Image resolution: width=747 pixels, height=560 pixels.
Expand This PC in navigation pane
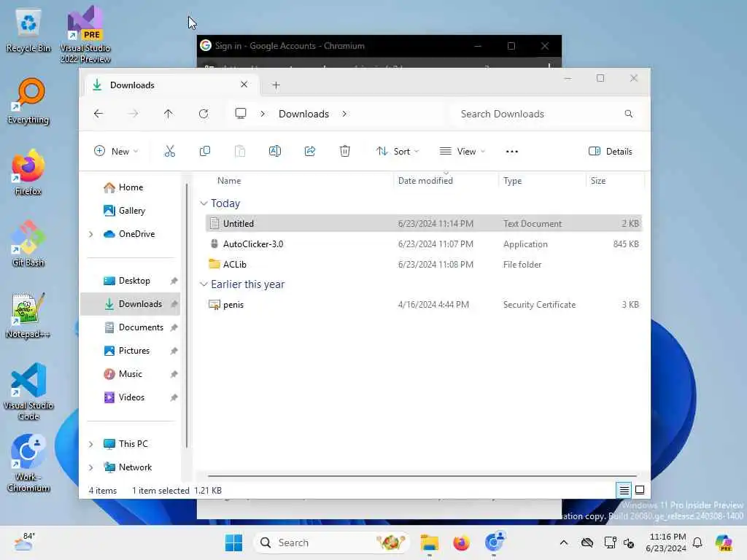tap(91, 444)
